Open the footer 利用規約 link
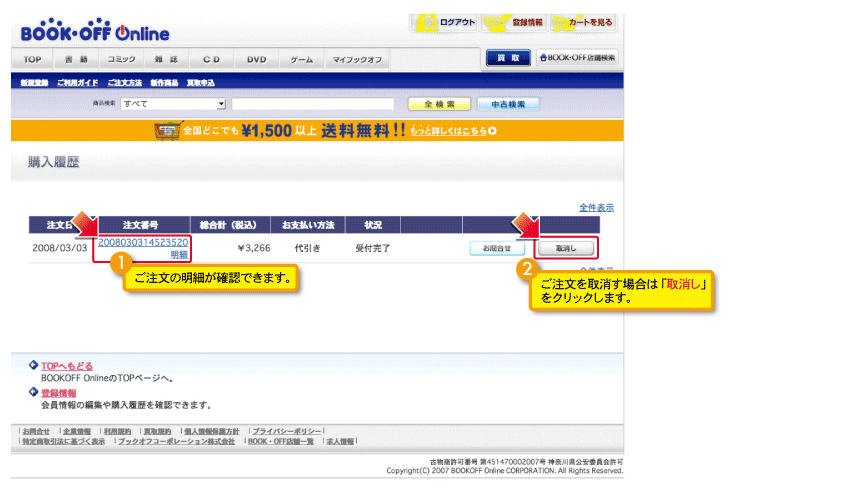This screenshot has width=851, height=500. click(117, 432)
